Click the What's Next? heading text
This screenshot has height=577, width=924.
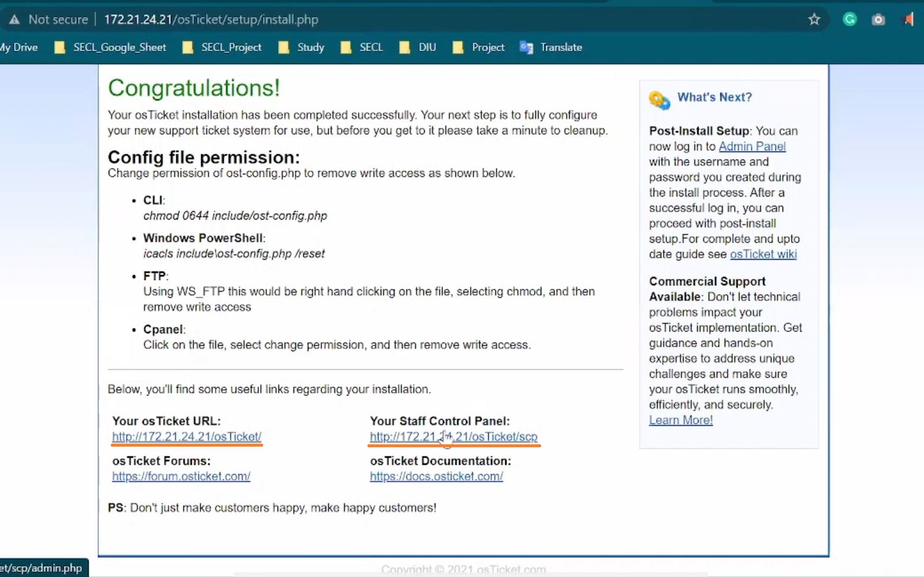(715, 97)
